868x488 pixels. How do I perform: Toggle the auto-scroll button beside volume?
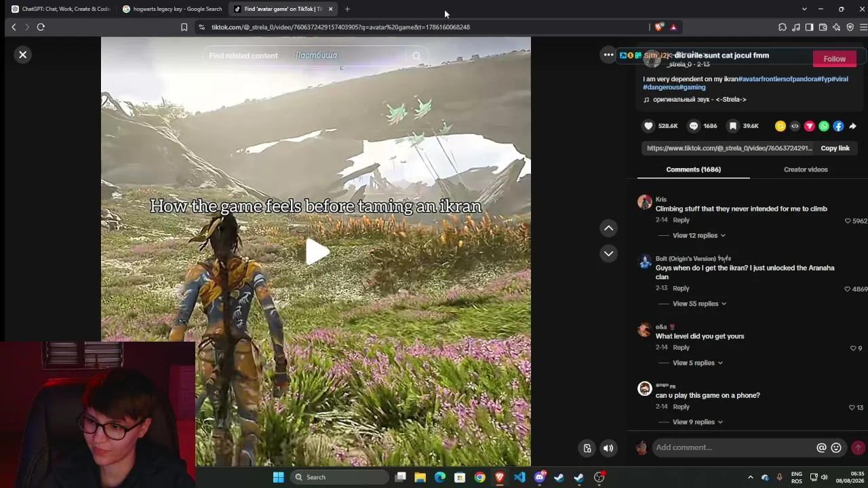coord(587,448)
